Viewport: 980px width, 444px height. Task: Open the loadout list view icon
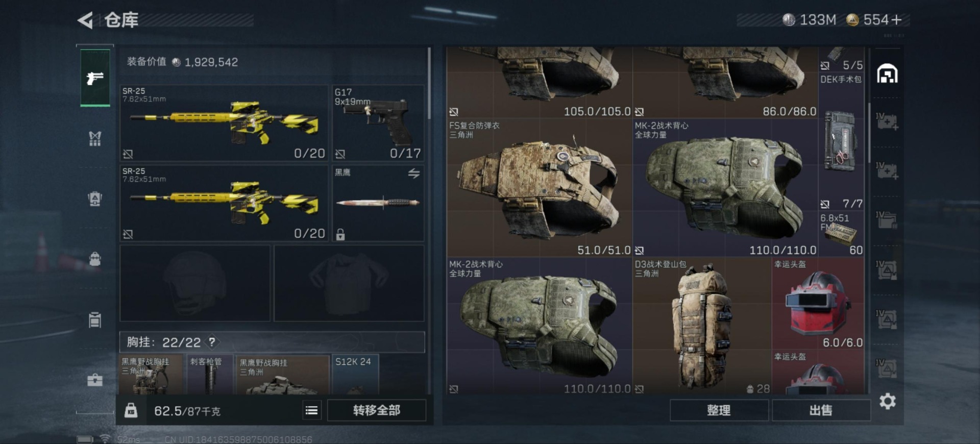tap(311, 410)
